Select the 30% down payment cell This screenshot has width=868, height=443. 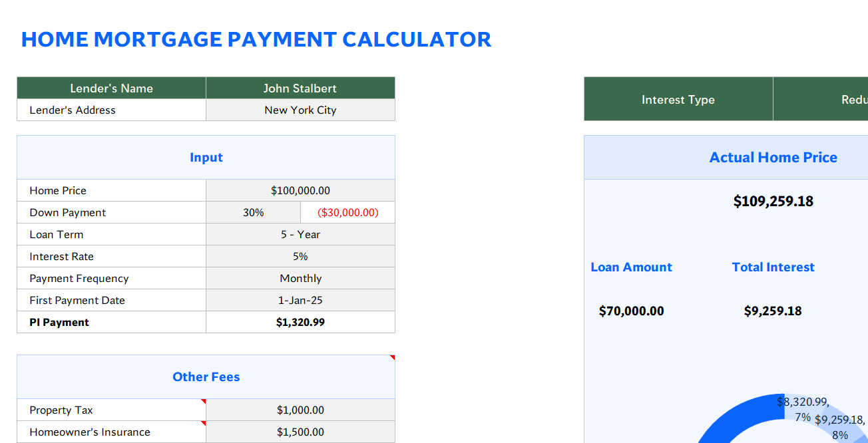(x=253, y=212)
